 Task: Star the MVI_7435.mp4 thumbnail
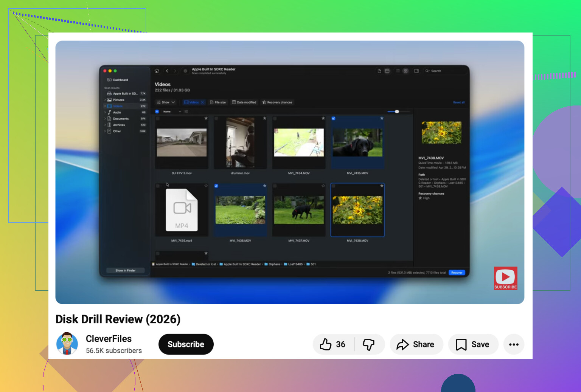(206, 186)
